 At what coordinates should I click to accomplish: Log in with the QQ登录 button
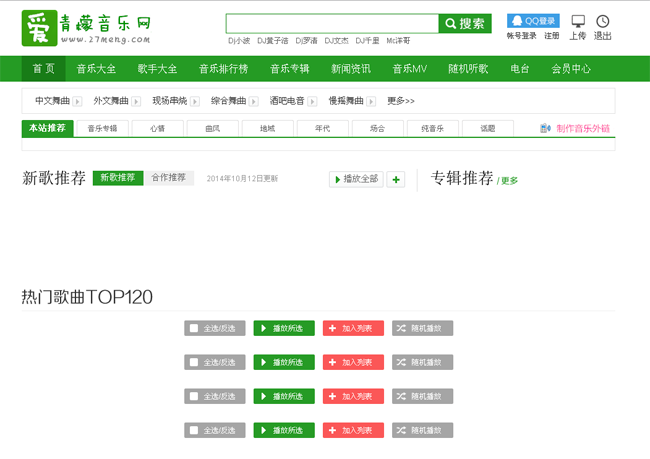pyautogui.click(x=533, y=21)
